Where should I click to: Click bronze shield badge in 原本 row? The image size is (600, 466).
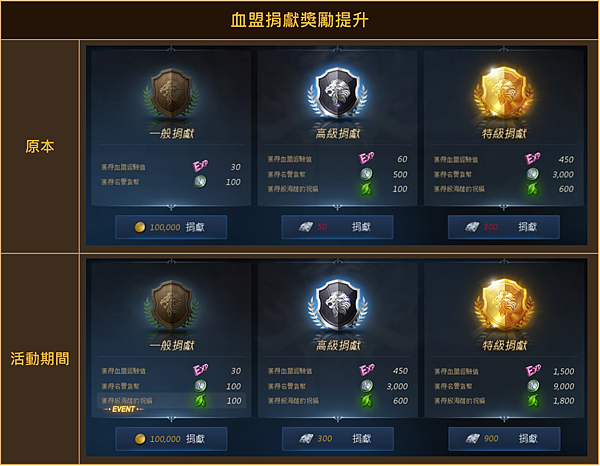click(x=171, y=93)
